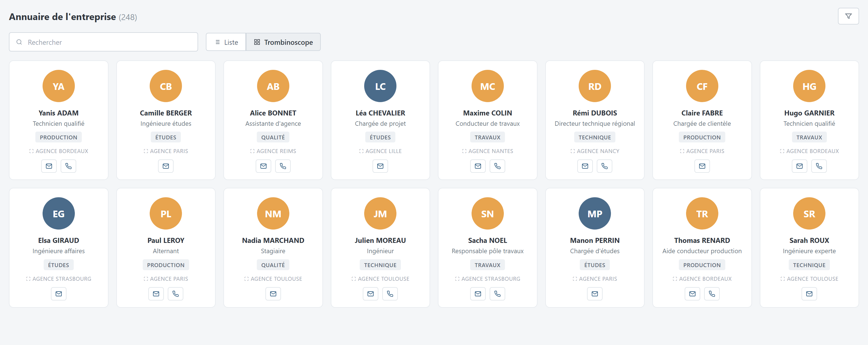
Task: Call Yanis ADAM using phone icon
Action: click(x=68, y=166)
